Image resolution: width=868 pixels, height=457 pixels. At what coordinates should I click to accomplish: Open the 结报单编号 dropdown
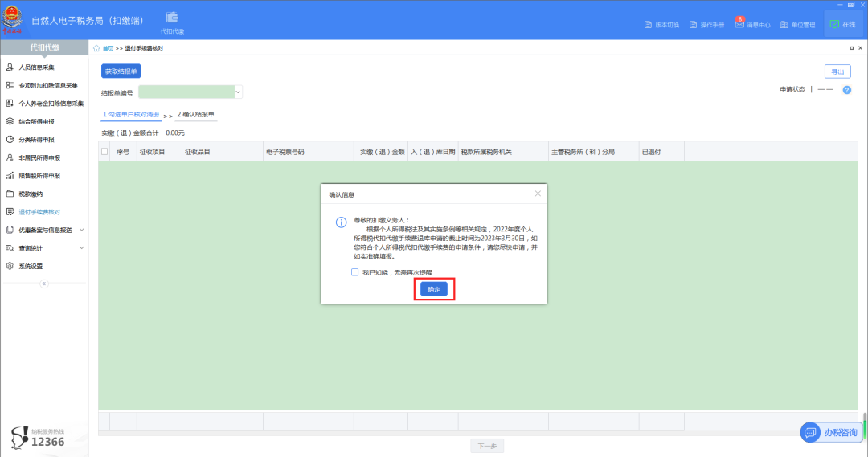[x=238, y=92]
